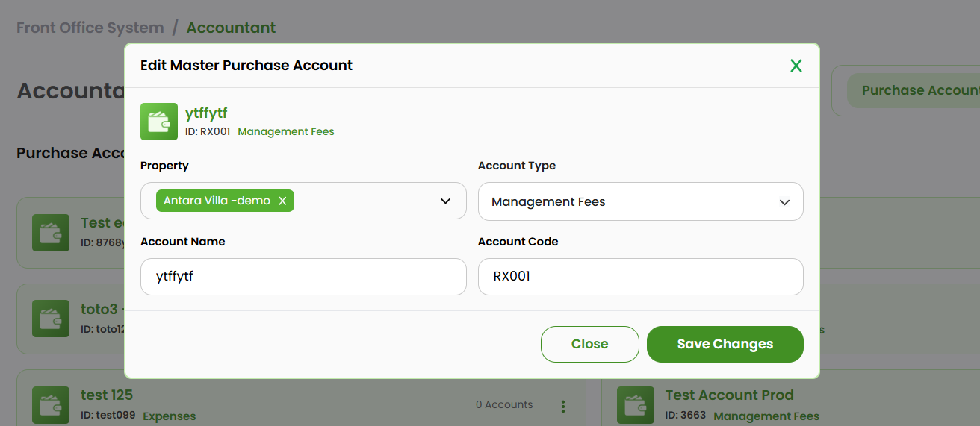
Task: Remove the Antara Villa -demo property tag
Action: point(282,201)
